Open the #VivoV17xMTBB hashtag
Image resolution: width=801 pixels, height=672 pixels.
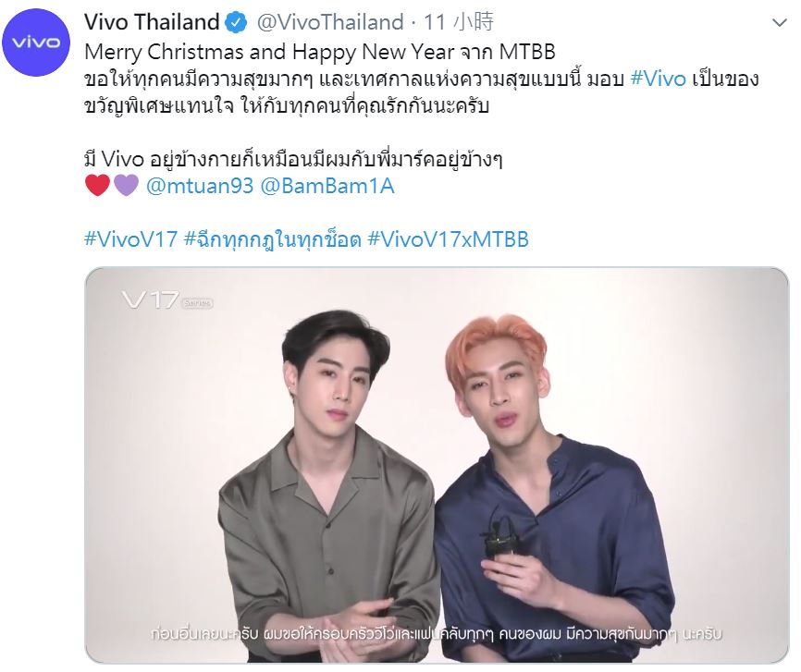pyautogui.click(x=448, y=239)
